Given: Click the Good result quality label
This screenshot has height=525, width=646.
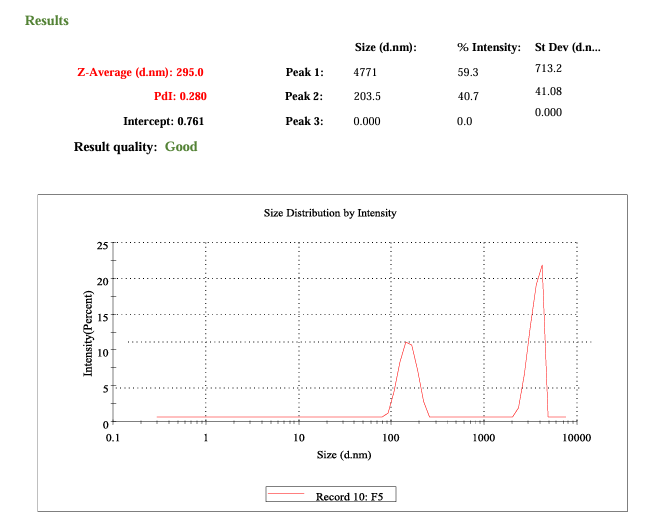Looking at the screenshot, I should (181, 147).
